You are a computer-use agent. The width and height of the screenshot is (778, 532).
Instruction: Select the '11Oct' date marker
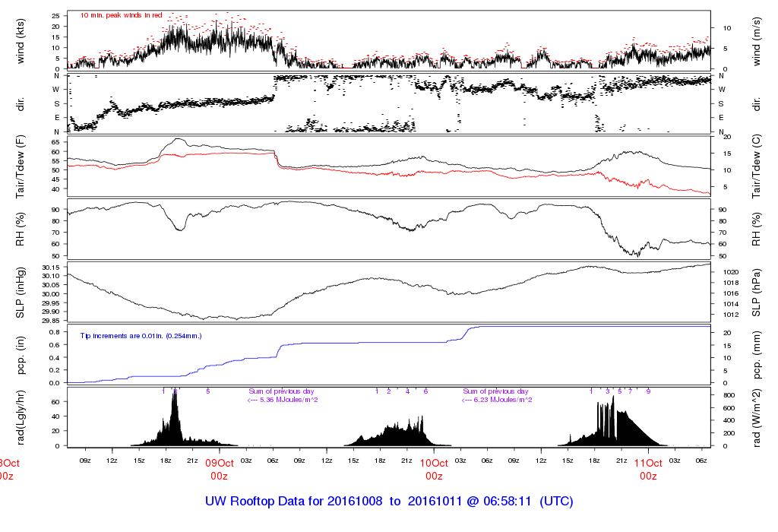click(649, 463)
